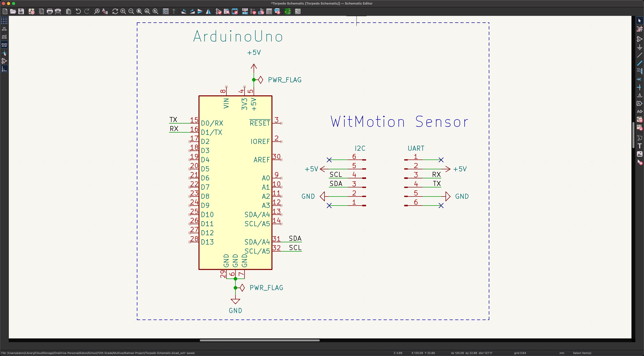Viewport: 644px width, 356px height.
Task: Click the Find and Replace icon
Action: coord(105,11)
